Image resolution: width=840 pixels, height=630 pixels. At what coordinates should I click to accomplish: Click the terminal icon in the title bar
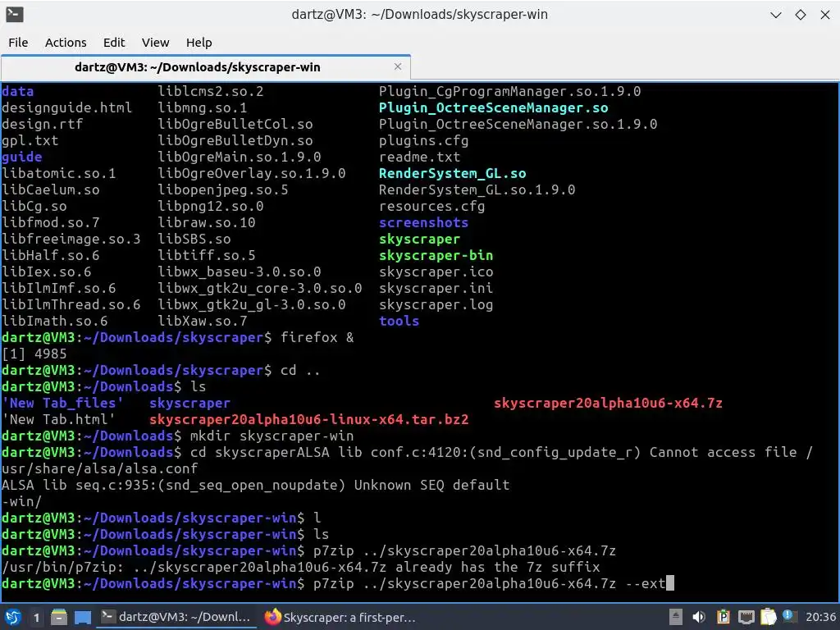pos(15,15)
